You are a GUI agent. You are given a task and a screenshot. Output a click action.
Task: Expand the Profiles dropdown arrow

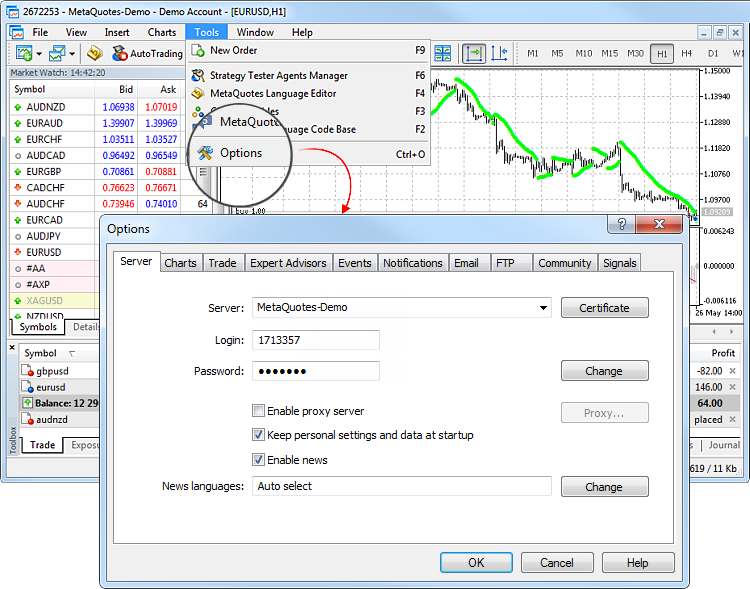tap(72, 54)
